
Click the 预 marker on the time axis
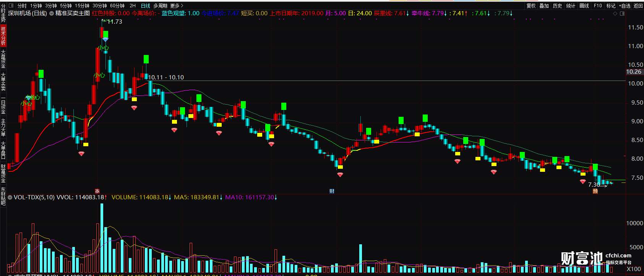(x=595, y=191)
